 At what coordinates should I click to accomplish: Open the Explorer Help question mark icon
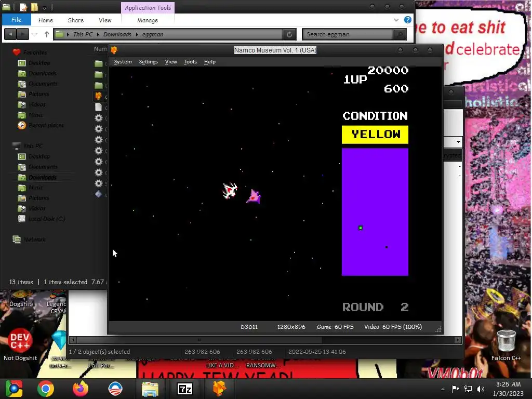tap(408, 20)
